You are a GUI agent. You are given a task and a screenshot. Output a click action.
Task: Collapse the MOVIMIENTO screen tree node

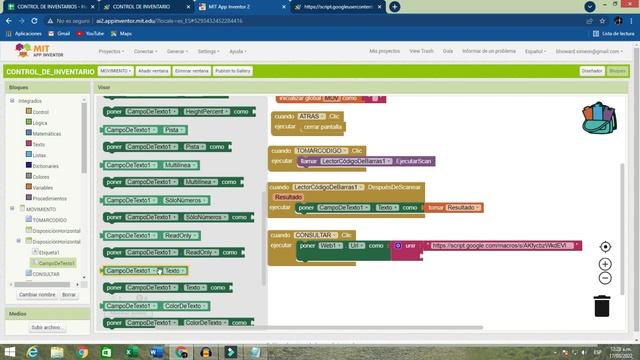(12, 209)
